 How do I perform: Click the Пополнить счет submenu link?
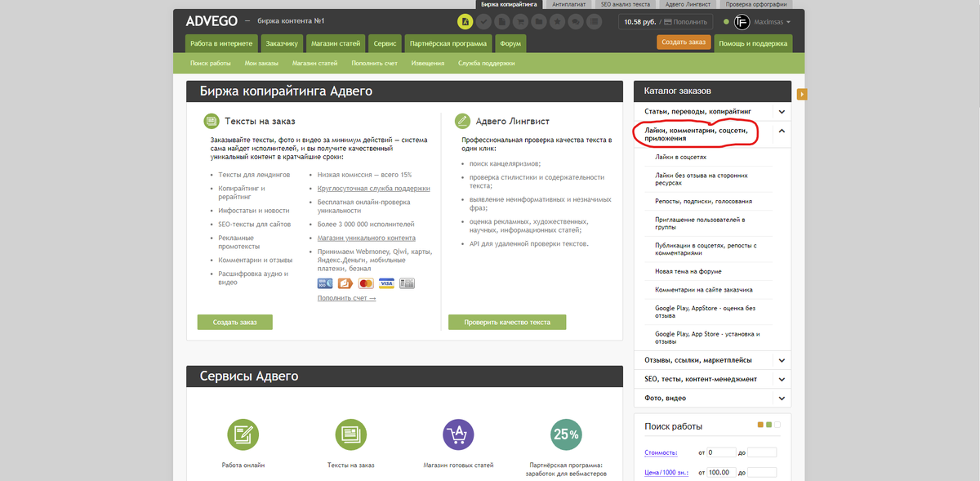[374, 63]
